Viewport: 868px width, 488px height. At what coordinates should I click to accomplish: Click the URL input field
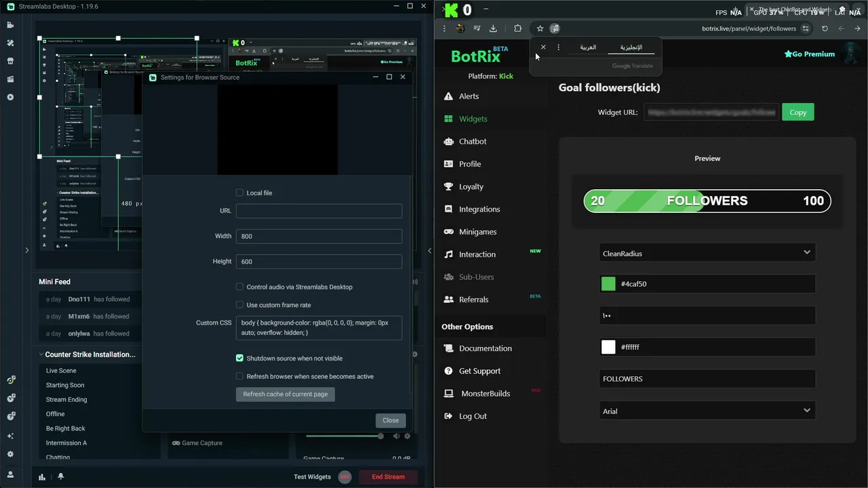point(319,211)
